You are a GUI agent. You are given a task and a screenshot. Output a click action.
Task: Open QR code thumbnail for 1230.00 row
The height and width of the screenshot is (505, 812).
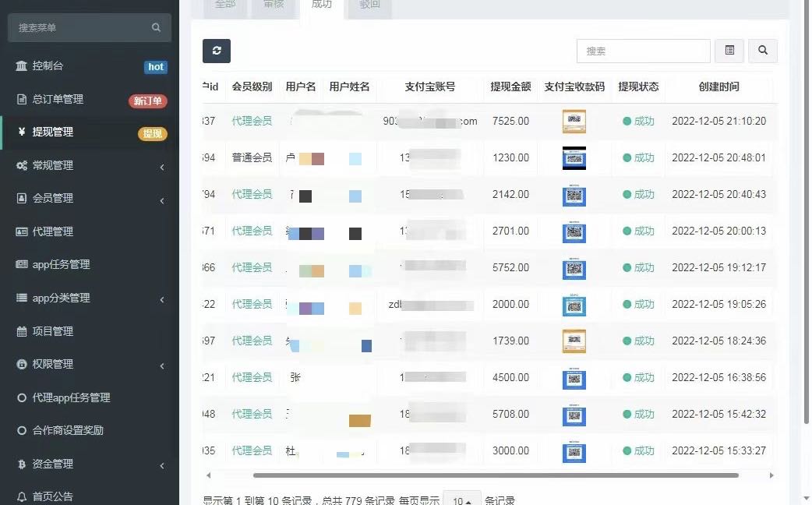[x=574, y=158]
